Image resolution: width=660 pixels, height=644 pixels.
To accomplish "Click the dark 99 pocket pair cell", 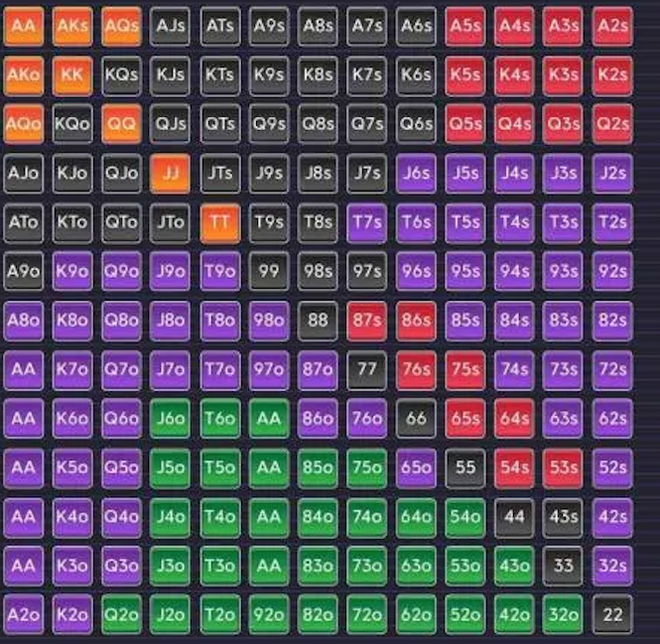I will (x=269, y=271).
